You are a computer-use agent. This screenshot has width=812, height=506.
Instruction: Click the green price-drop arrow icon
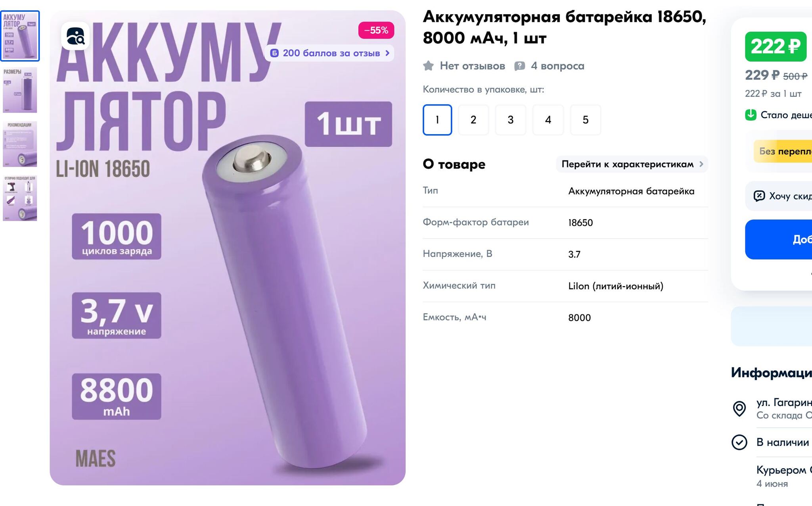[751, 115]
